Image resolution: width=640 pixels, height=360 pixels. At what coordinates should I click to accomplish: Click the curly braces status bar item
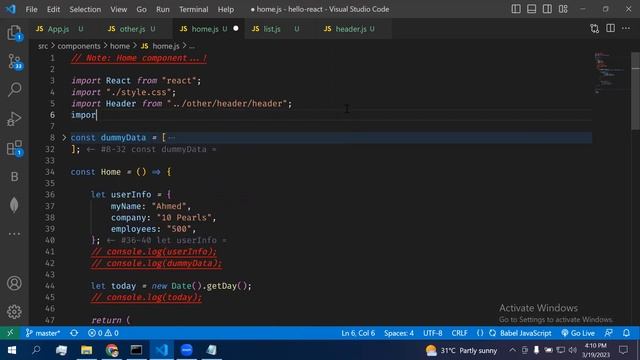click(480, 333)
